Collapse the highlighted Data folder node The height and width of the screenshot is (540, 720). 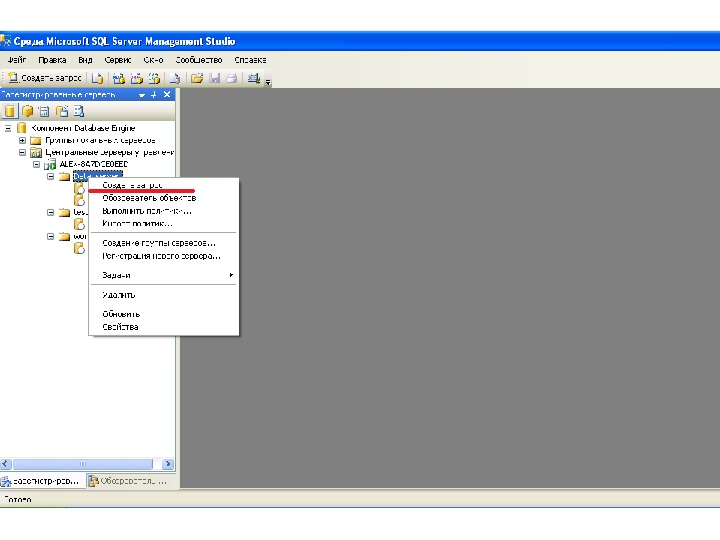tap(51, 176)
